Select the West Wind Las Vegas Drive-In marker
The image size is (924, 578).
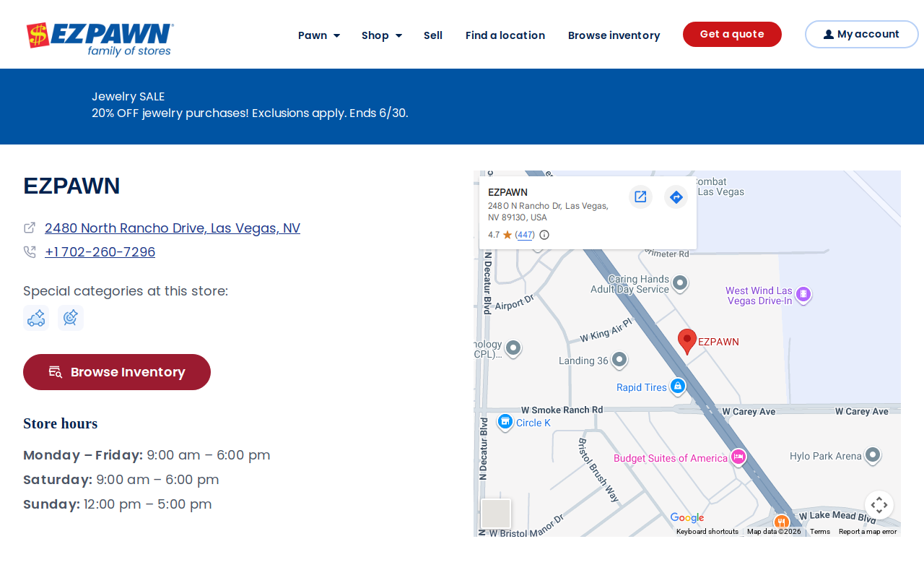(x=803, y=295)
